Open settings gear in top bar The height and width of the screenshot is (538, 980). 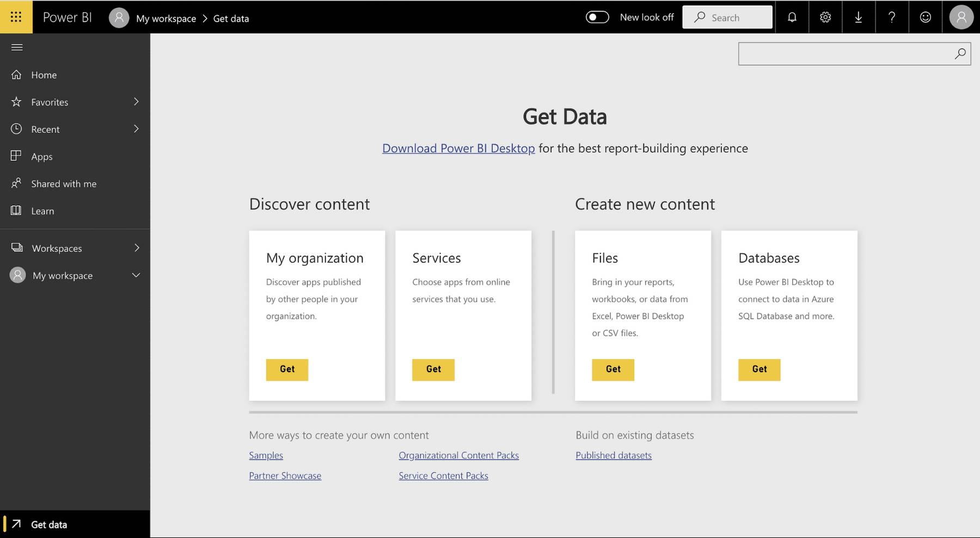(x=825, y=17)
